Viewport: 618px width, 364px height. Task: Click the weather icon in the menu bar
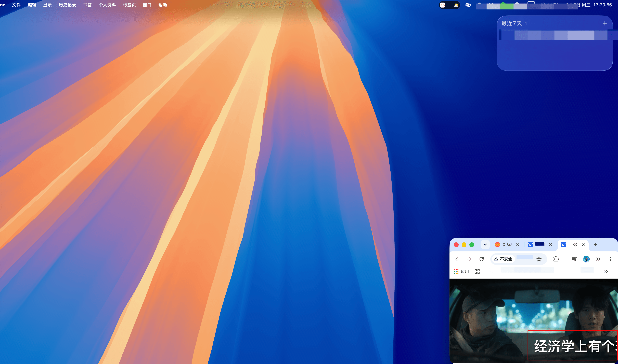[x=456, y=5]
